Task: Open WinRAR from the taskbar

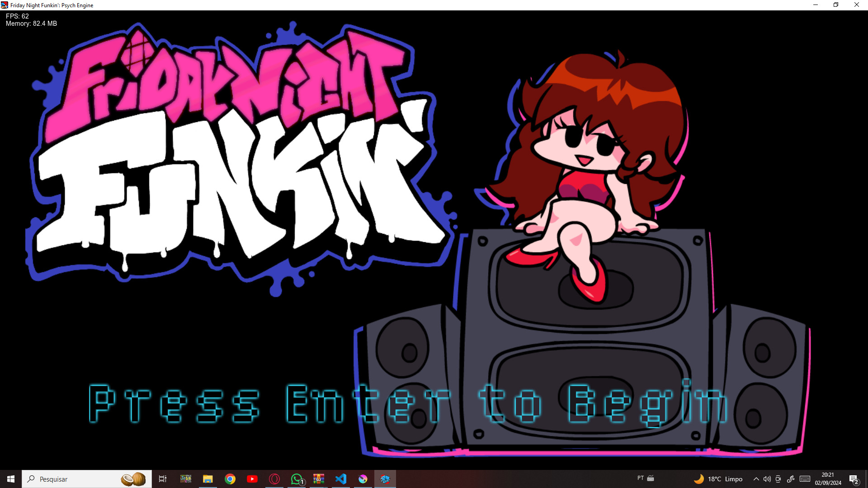Action: point(319,479)
